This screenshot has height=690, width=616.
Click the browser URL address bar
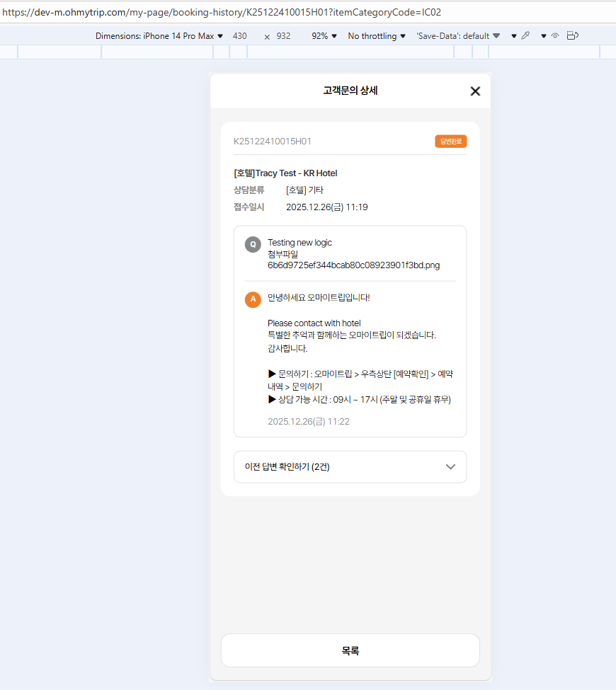308,12
